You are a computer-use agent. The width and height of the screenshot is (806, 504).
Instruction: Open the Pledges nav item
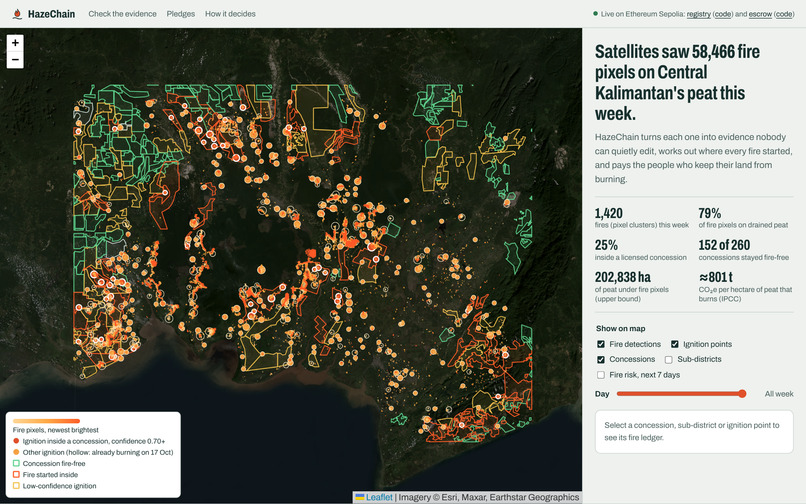click(x=180, y=14)
